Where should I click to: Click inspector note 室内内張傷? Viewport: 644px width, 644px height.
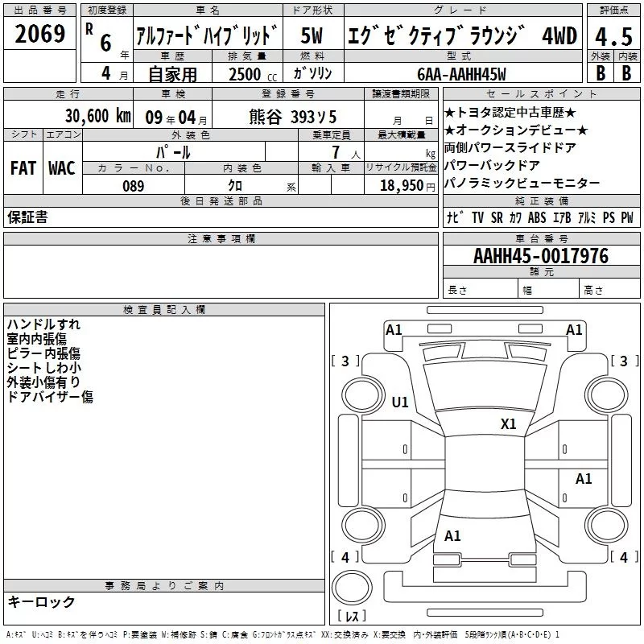[36, 339]
